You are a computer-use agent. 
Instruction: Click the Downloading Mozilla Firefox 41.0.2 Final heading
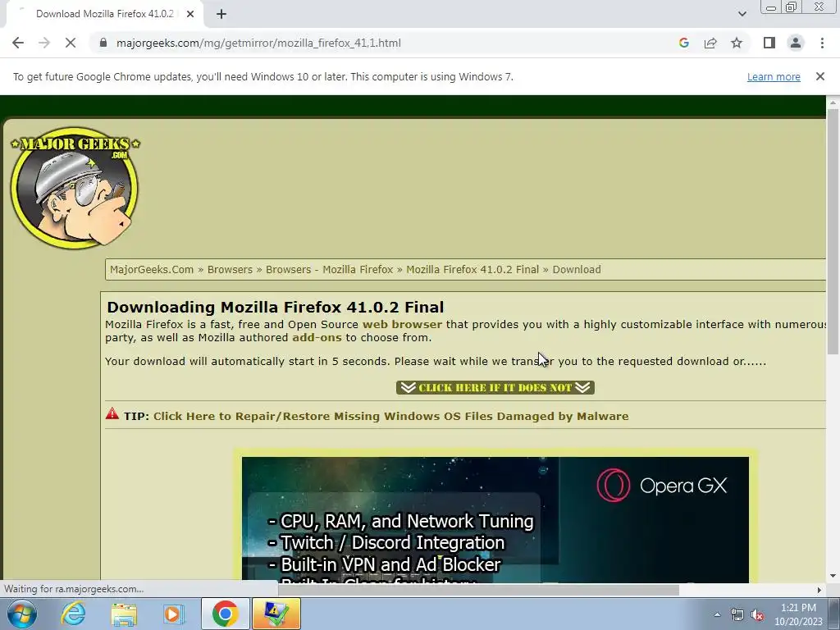click(276, 307)
